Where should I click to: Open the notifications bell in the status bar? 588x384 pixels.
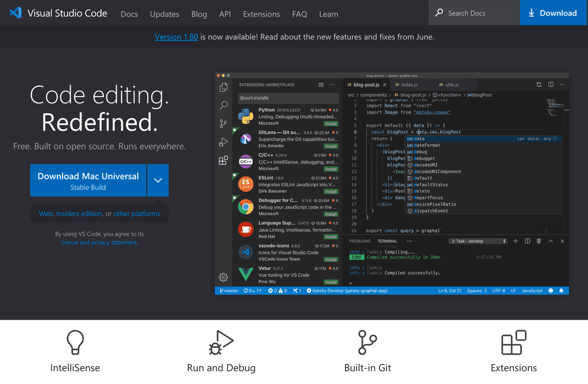[x=562, y=290]
